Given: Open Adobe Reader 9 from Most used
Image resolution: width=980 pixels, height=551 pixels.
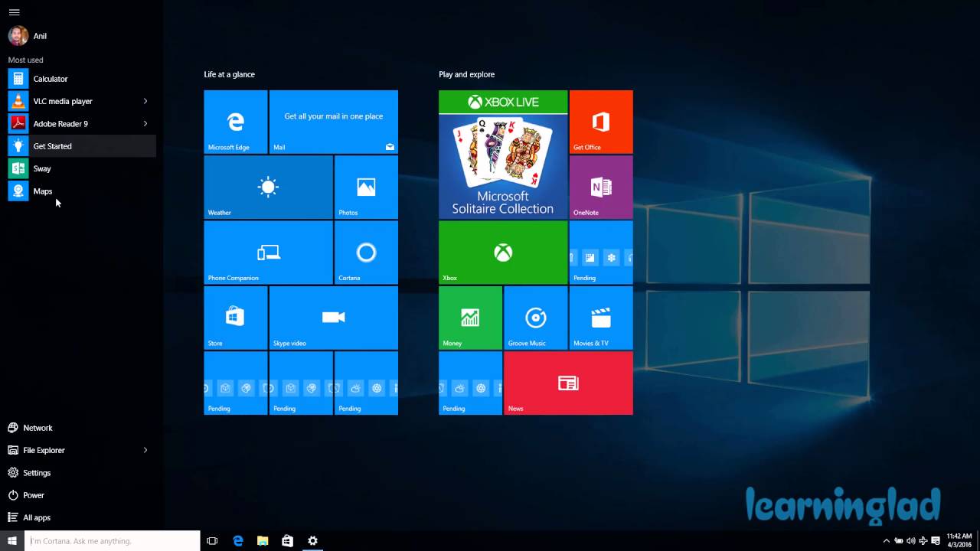Looking at the screenshot, I should coord(70,123).
